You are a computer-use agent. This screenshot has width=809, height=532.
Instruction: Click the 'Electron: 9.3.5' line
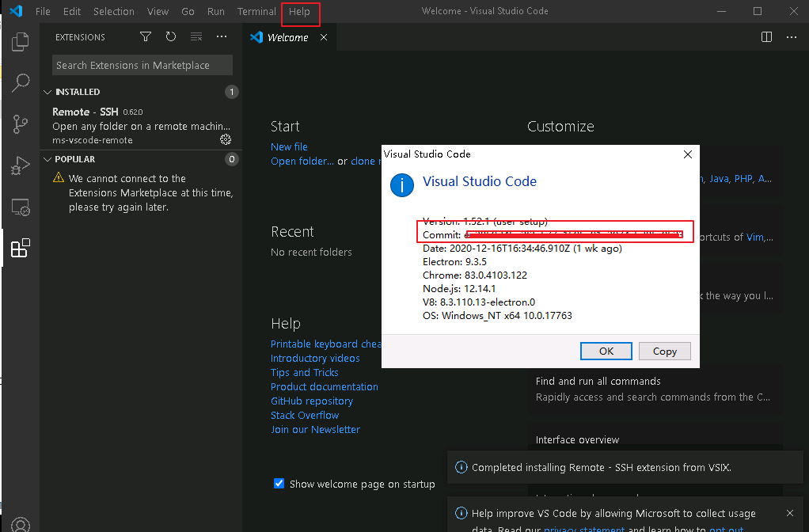tap(454, 261)
